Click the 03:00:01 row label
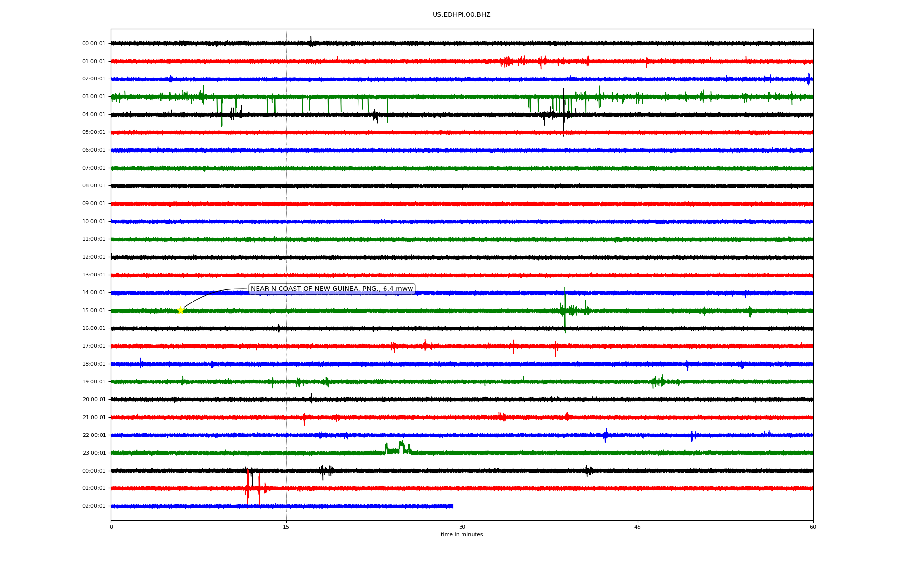Screen dimensions: 924x578 point(94,97)
